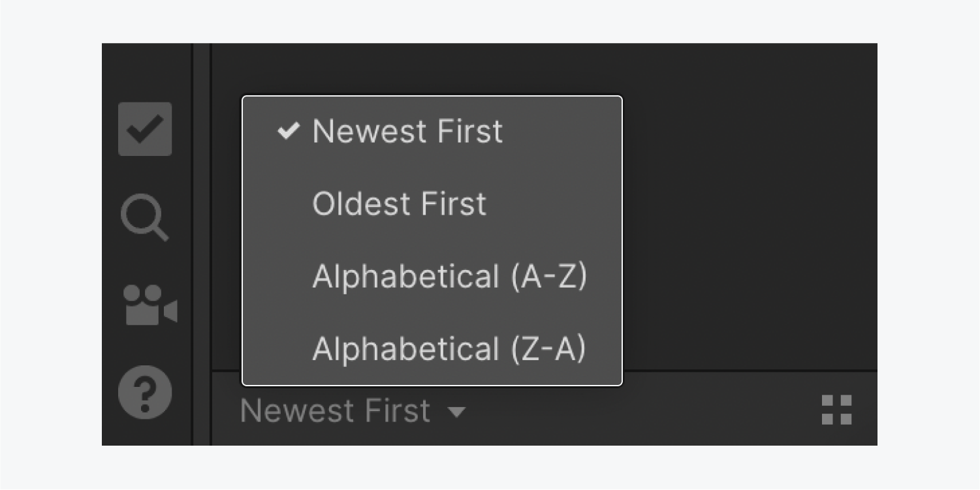Click the checkmark beside Newest First option

tap(289, 130)
